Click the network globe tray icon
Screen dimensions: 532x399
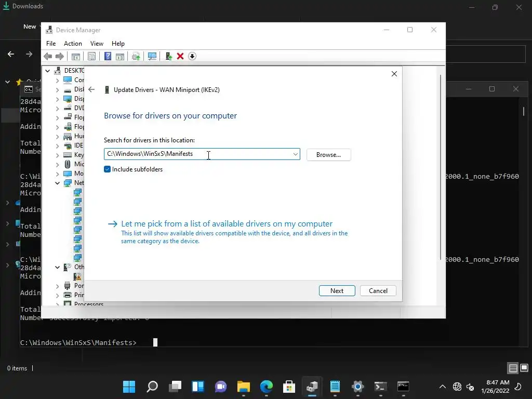pos(457,387)
